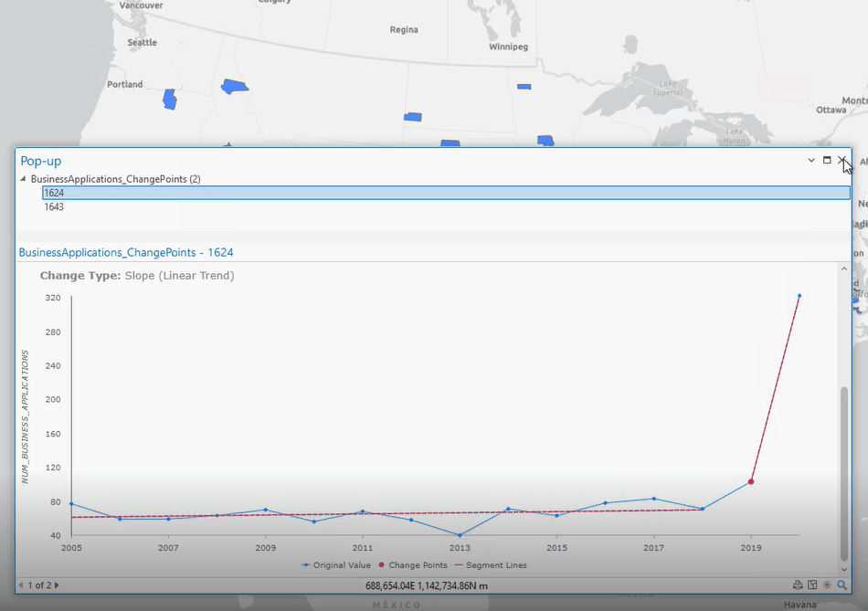Flash the feature using the flash icon
The height and width of the screenshot is (611, 868).
pos(827,585)
